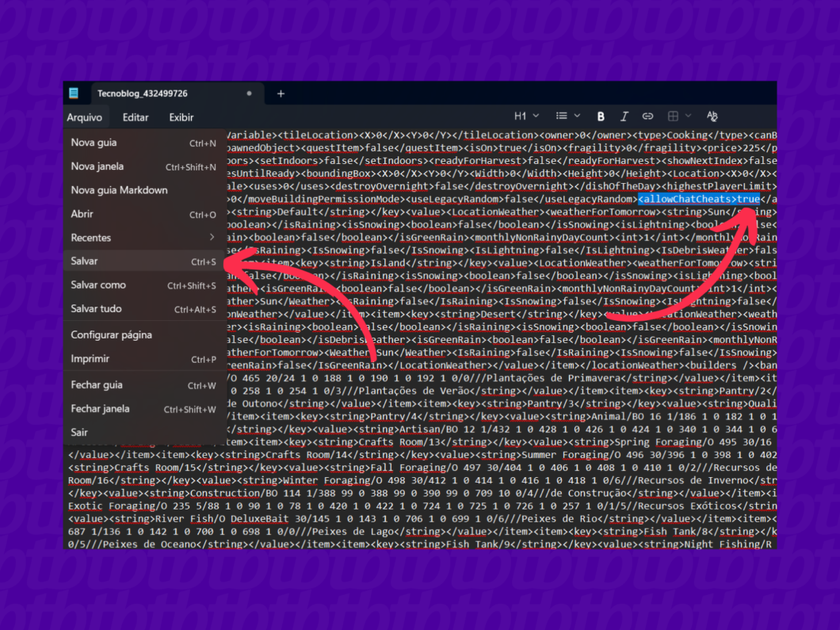Expand the Recentes submenu arrow
840x630 pixels.
[212, 238]
